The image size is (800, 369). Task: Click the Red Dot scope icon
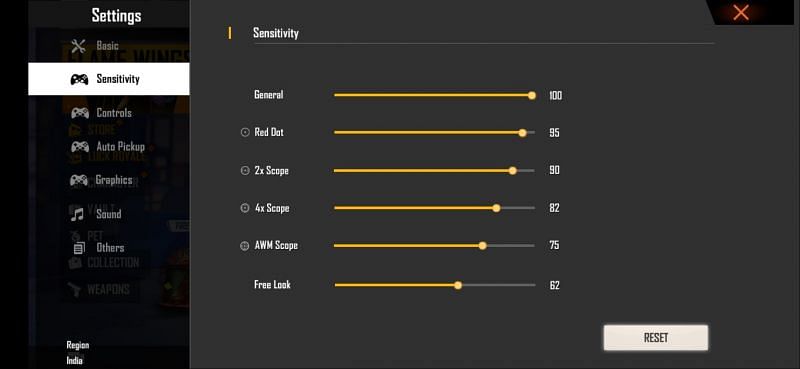click(245, 132)
